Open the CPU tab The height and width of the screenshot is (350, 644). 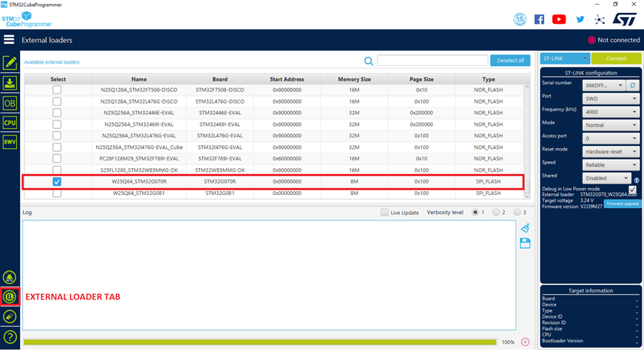pos(10,122)
